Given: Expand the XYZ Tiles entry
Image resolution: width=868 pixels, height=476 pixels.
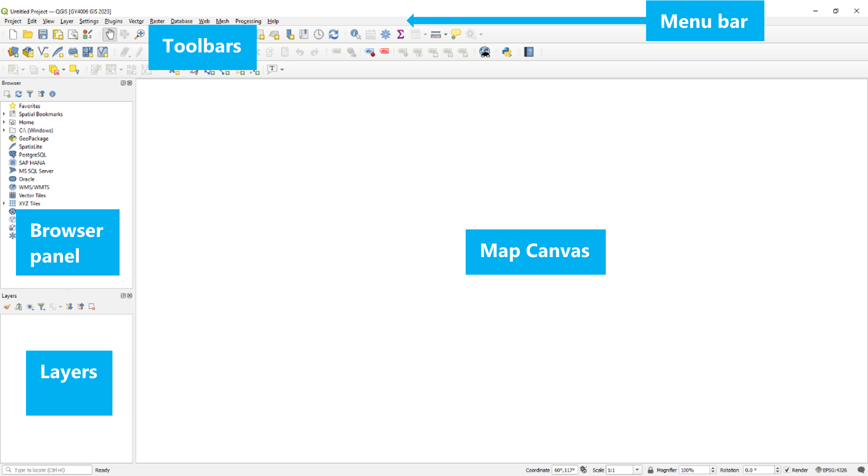Looking at the screenshot, I should [x=4, y=203].
